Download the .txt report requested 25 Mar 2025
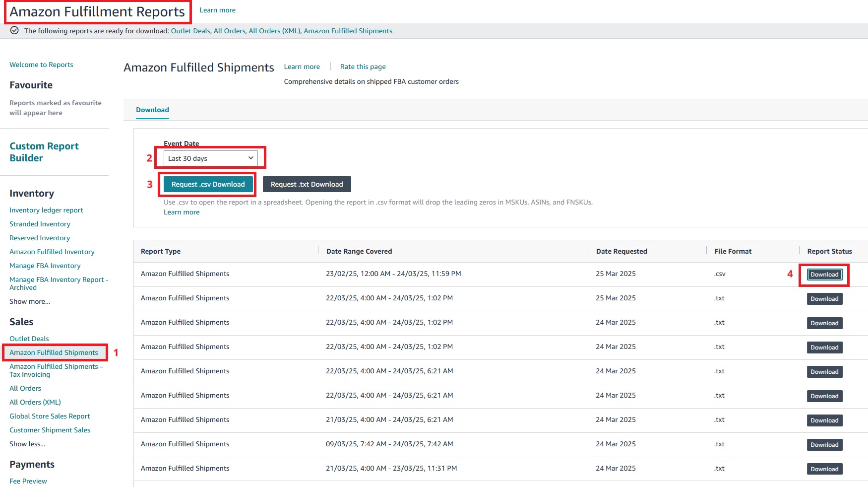This screenshot has height=487, width=868. click(824, 299)
